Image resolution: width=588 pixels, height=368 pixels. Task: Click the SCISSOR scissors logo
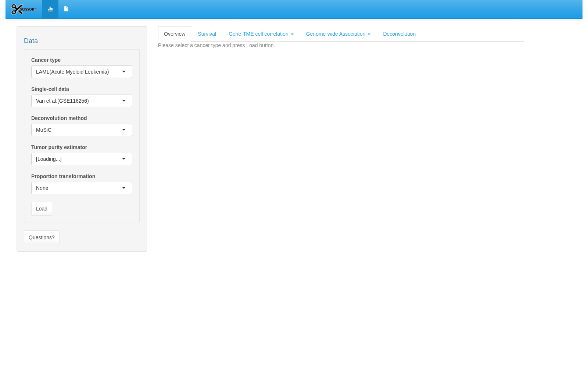24,9
